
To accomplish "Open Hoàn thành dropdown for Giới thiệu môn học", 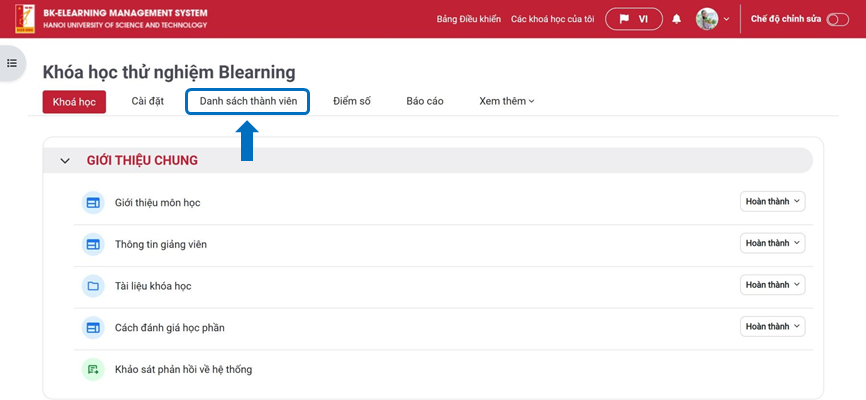I will pyautogui.click(x=772, y=202).
